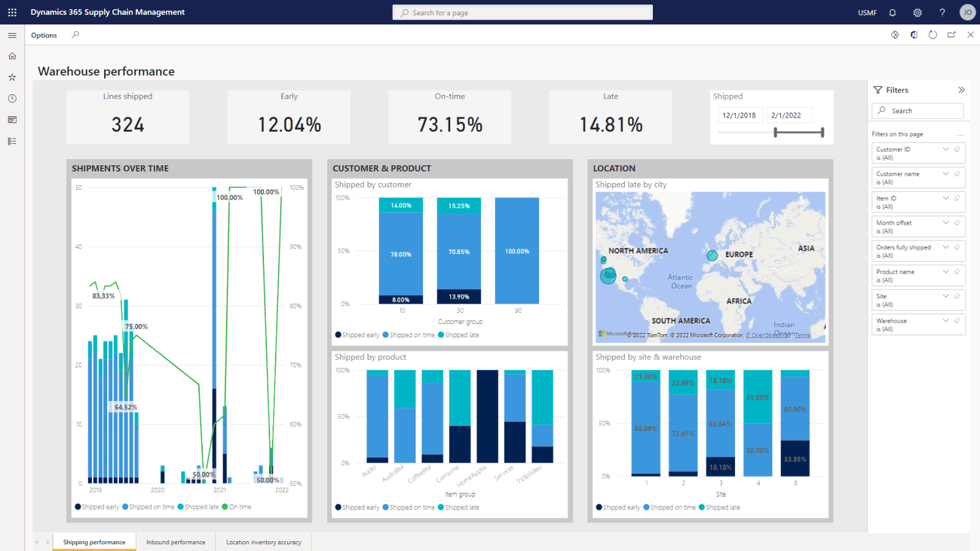This screenshot has width=980, height=551.
Task: Open the Settings gear menu
Action: click(x=917, y=12)
